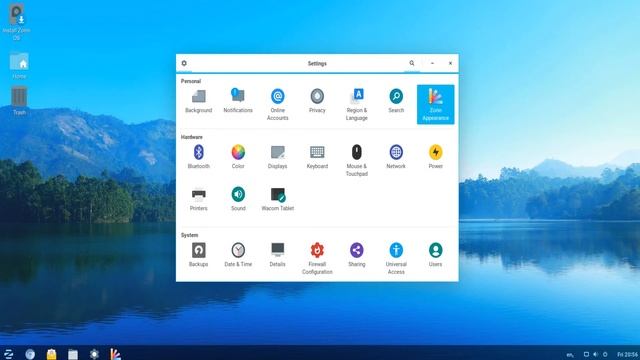
Task: Open Details panel
Action: pyautogui.click(x=278, y=255)
